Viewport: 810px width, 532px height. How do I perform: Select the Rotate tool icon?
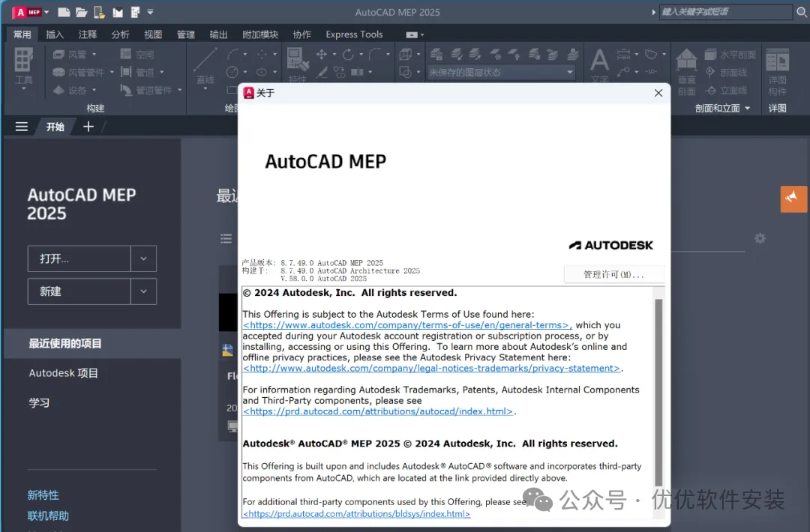point(348,54)
